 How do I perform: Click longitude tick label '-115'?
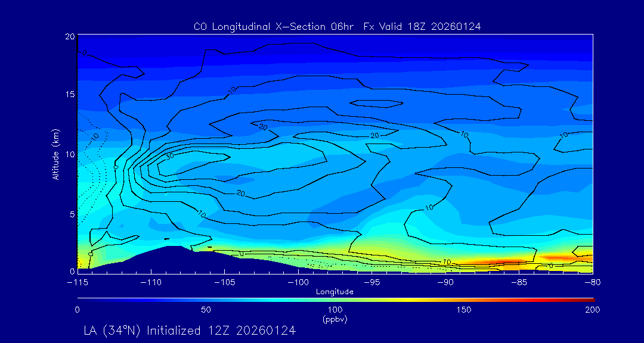(78, 283)
